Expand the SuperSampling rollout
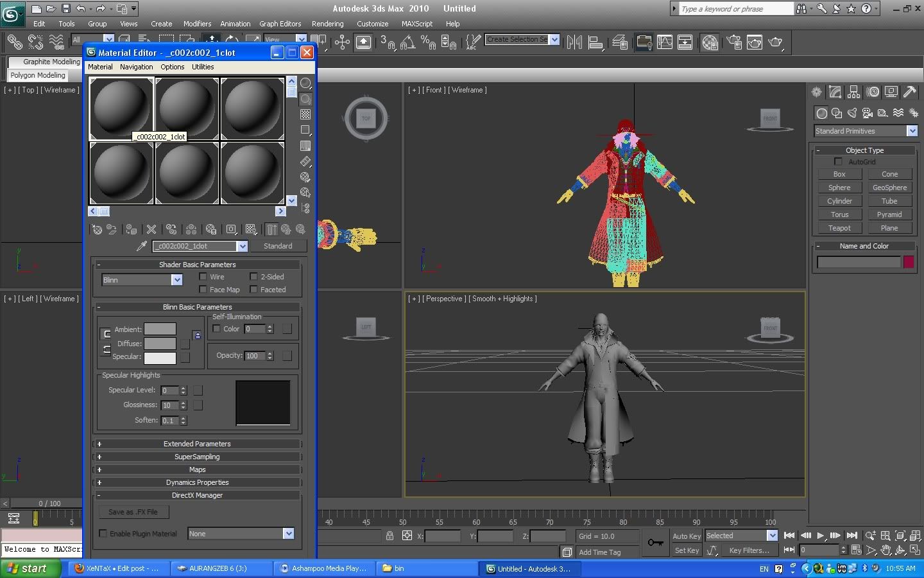The width and height of the screenshot is (924, 578). (x=198, y=457)
